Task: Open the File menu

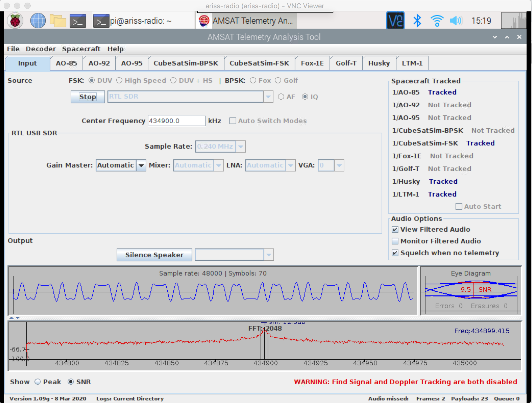Action: tap(13, 49)
